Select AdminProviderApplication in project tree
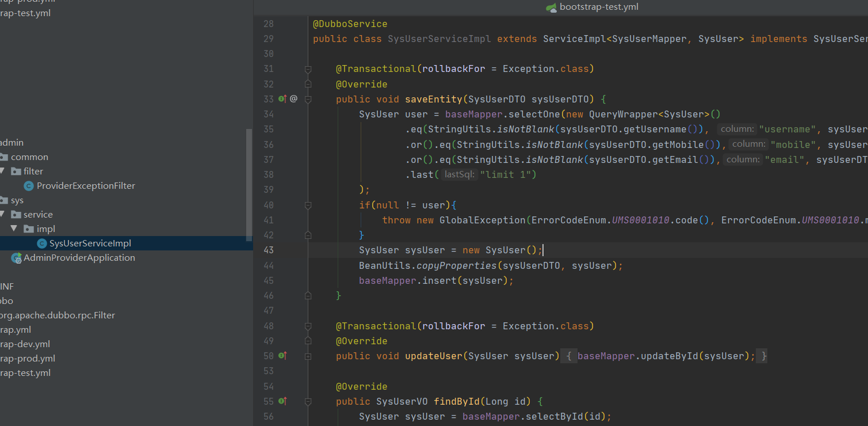 pyautogui.click(x=79, y=258)
